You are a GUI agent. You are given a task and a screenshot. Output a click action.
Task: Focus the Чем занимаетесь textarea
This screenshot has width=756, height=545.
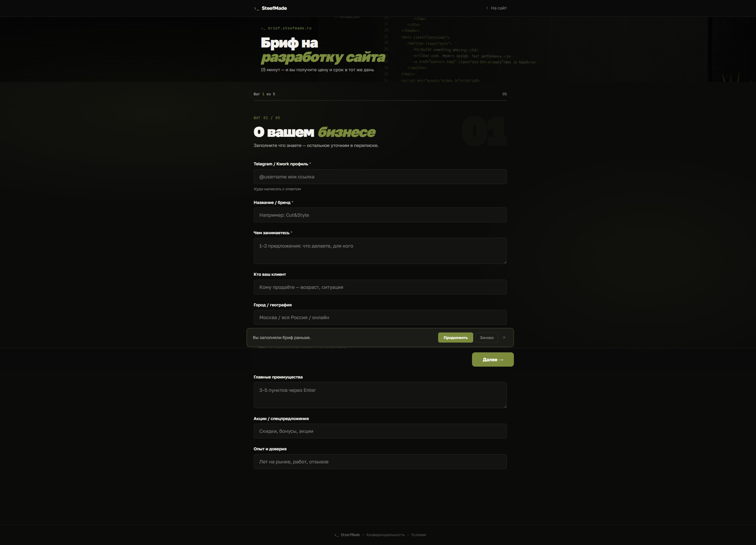(380, 251)
